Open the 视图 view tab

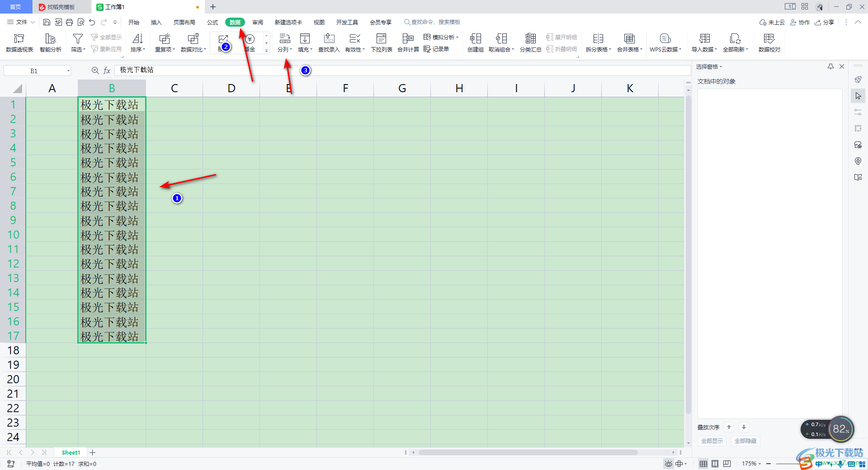click(x=319, y=22)
